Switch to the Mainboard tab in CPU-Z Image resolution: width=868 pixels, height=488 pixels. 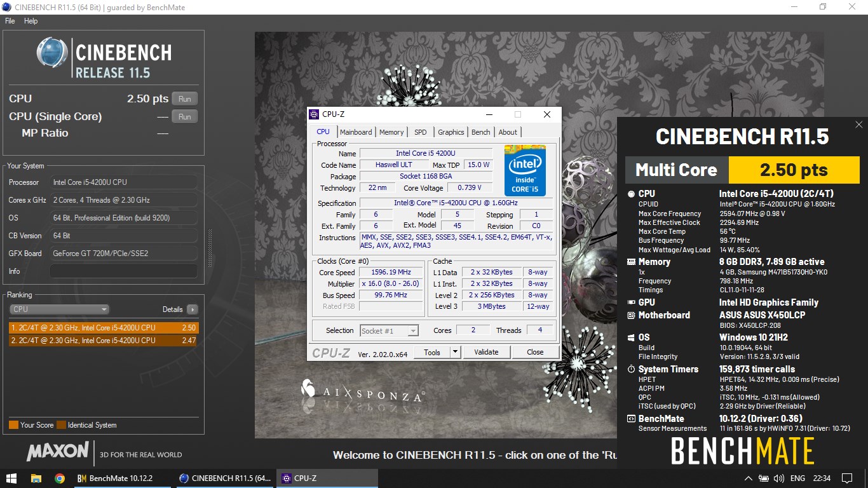tap(356, 132)
